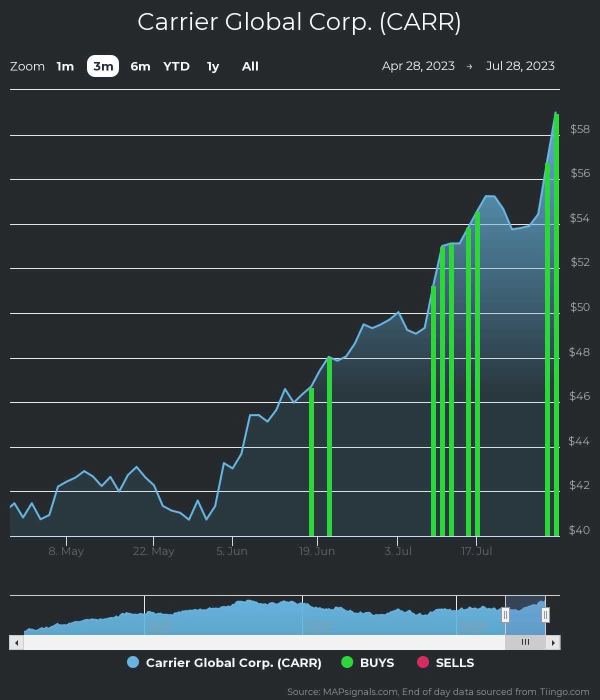Click the 2023 navigator year label
This screenshot has width=600, height=700.
pos(472,627)
